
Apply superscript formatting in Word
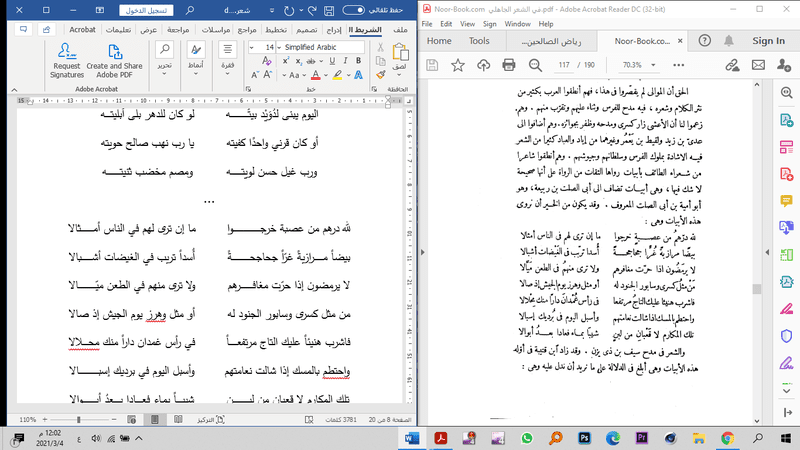pyautogui.click(x=286, y=61)
